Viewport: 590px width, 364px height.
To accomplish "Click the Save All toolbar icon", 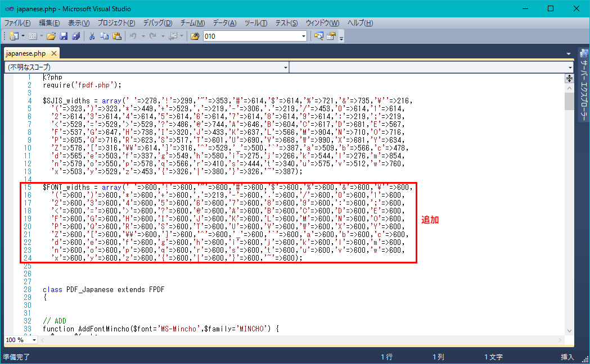I will [x=75, y=36].
